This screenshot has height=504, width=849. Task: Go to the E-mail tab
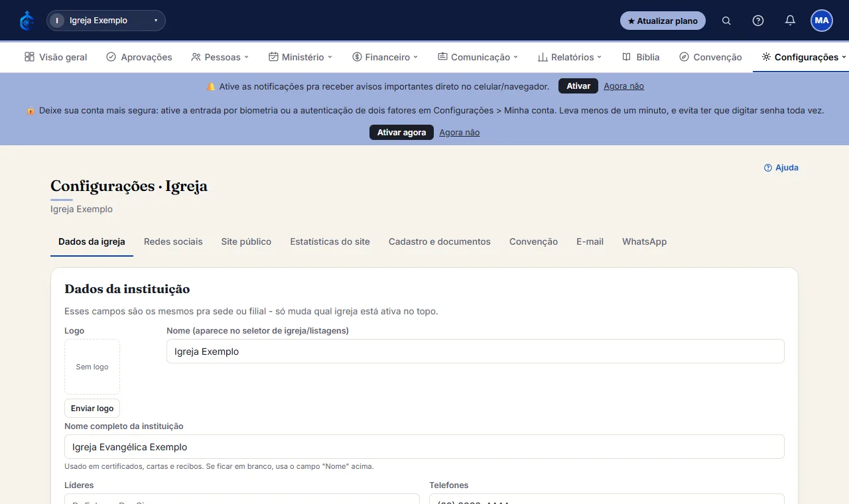590,241
